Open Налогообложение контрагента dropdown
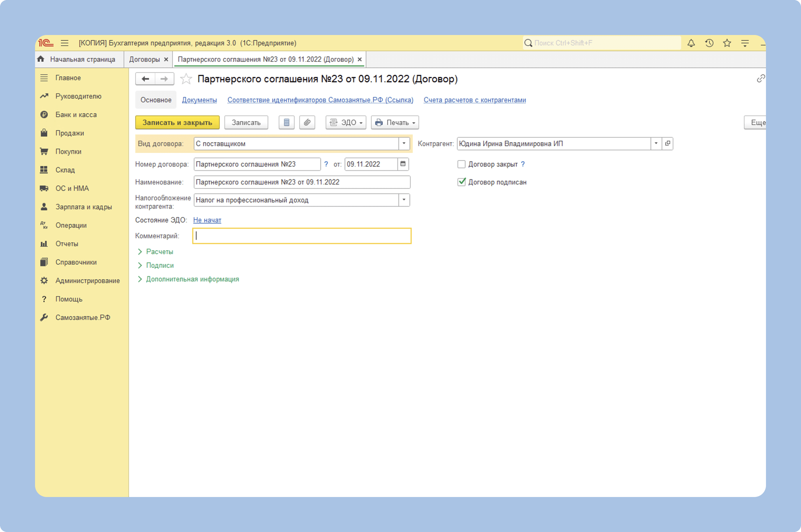801x532 pixels. [x=404, y=200]
